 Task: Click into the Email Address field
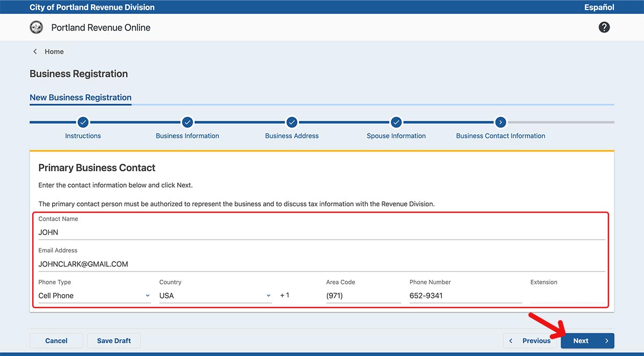pos(321,264)
